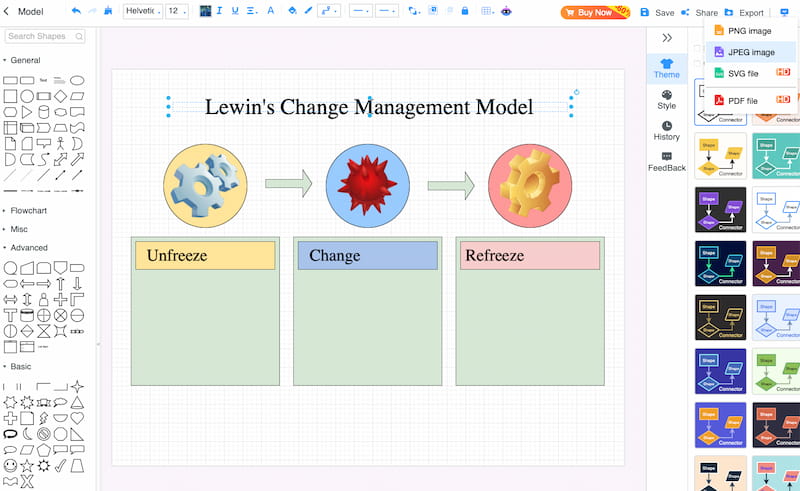
Task: Click the fill color bucket icon
Action: 292,11
